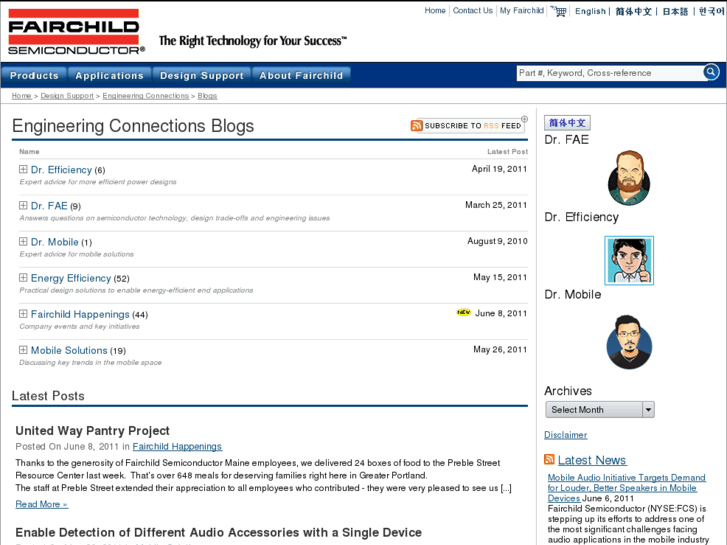727x545 pixels.
Task: Click the Disclaimer link
Action: click(x=566, y=435)
